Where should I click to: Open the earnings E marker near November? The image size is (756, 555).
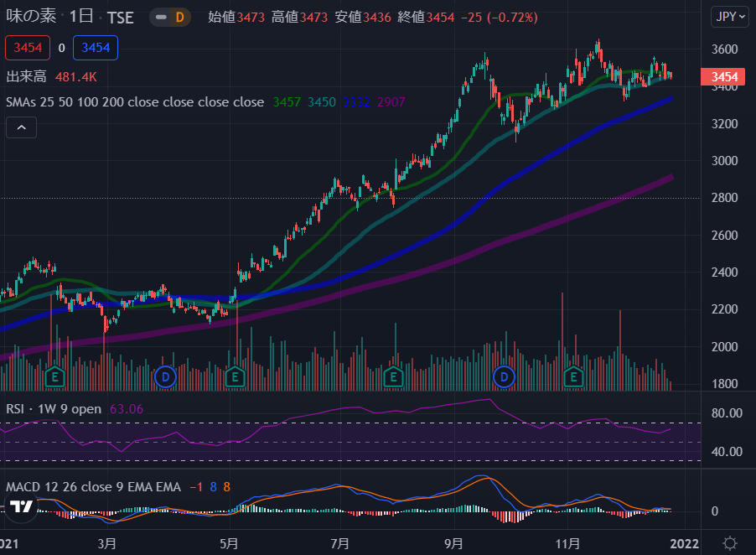[574, 377]
